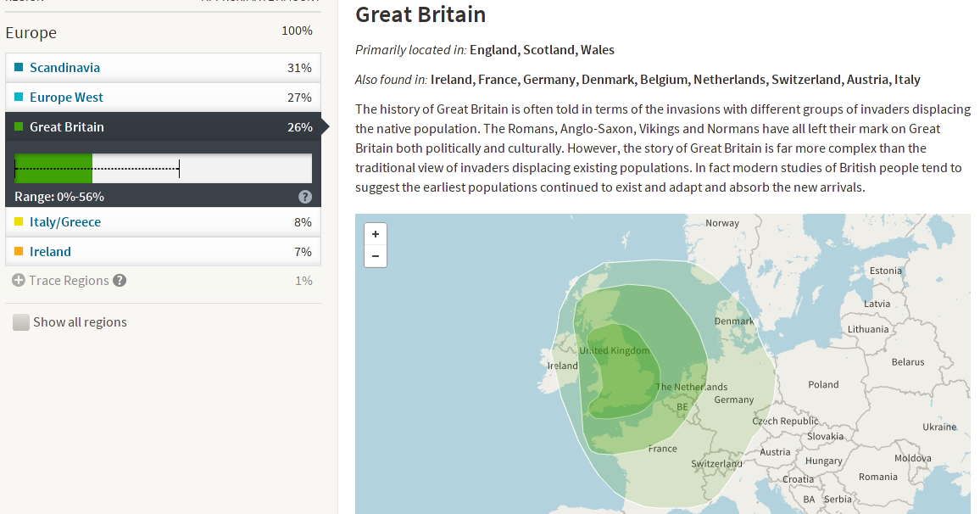Click the Lithuania label on the map
980x514 pixels.
(x=868, y=329)
